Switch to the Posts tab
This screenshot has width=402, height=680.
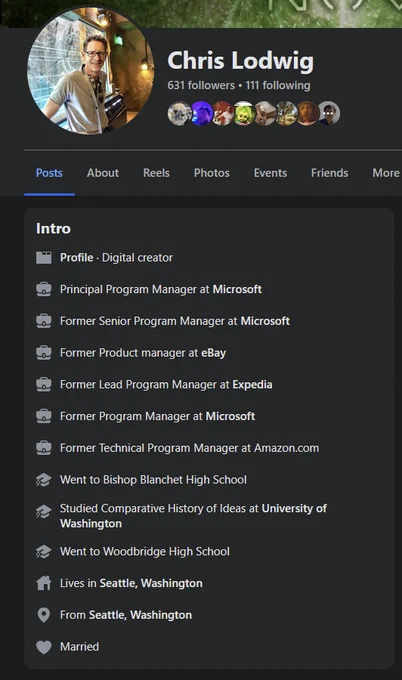click(x=49, y=173)
